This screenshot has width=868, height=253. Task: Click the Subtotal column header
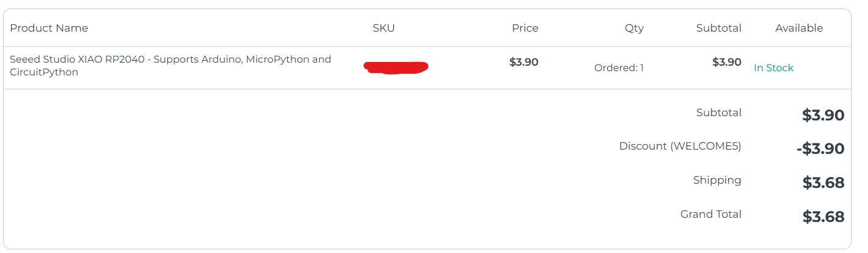pyautogui.click(x=718, y=28)
